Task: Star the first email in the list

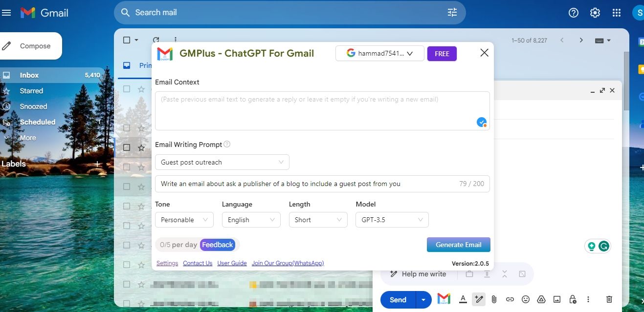Action: pos(141,89)
